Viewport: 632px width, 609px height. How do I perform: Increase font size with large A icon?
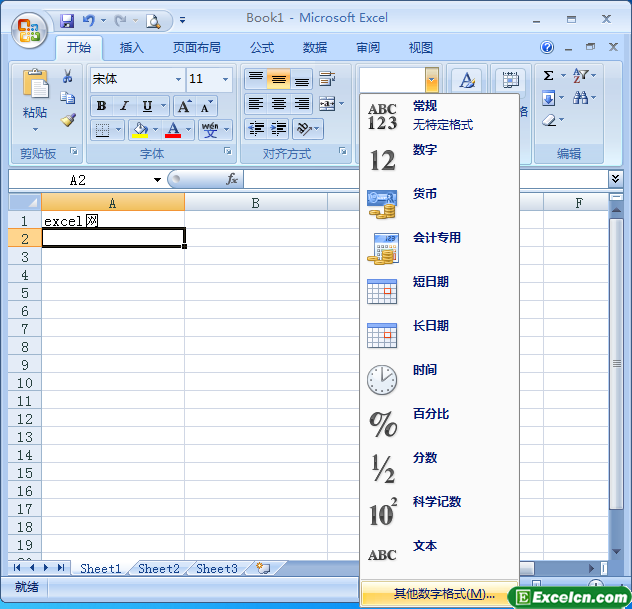(185, 106)
